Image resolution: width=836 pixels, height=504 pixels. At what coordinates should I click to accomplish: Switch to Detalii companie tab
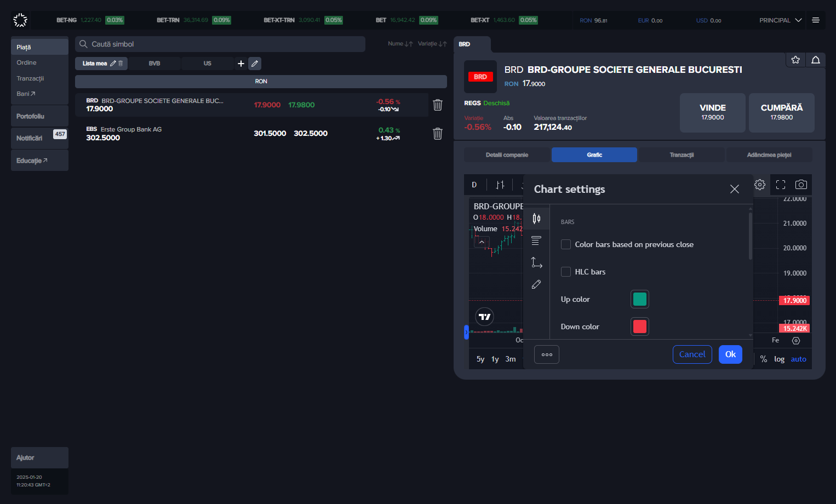(x=507, y=155)
